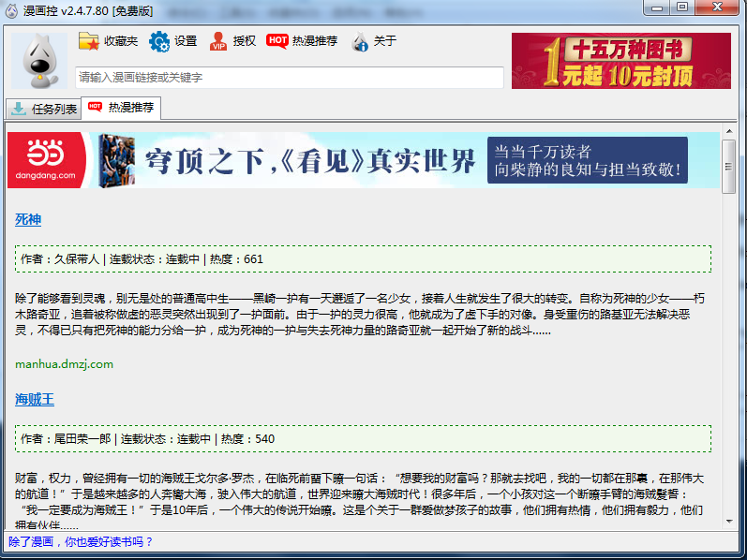Click the 授权 VIP user icon
The height and width of the screenshot is (560, 747).
tap(218, 41)
